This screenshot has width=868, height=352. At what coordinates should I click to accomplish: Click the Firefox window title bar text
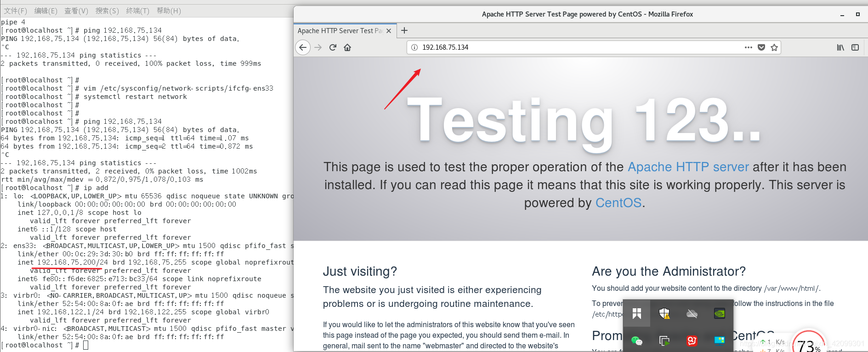587,14
